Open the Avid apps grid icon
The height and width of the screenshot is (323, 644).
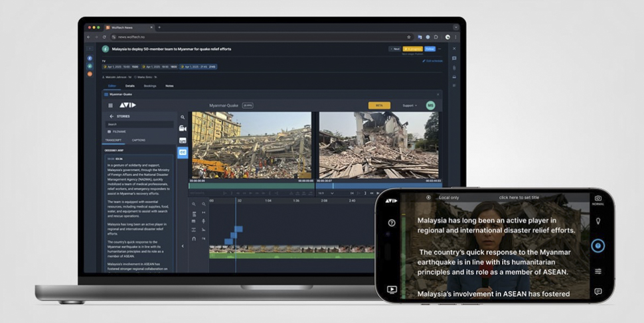[110, 105]
